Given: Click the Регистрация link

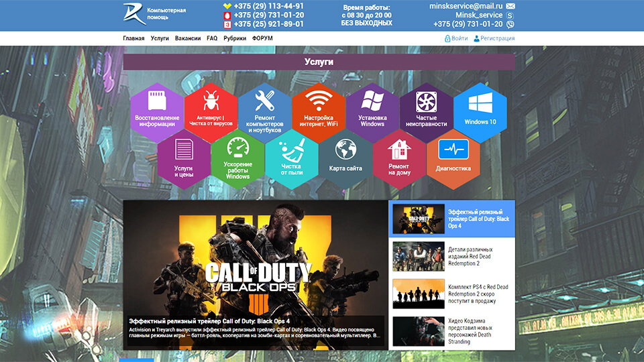Looking at the screenshot, I should point(497,38).
